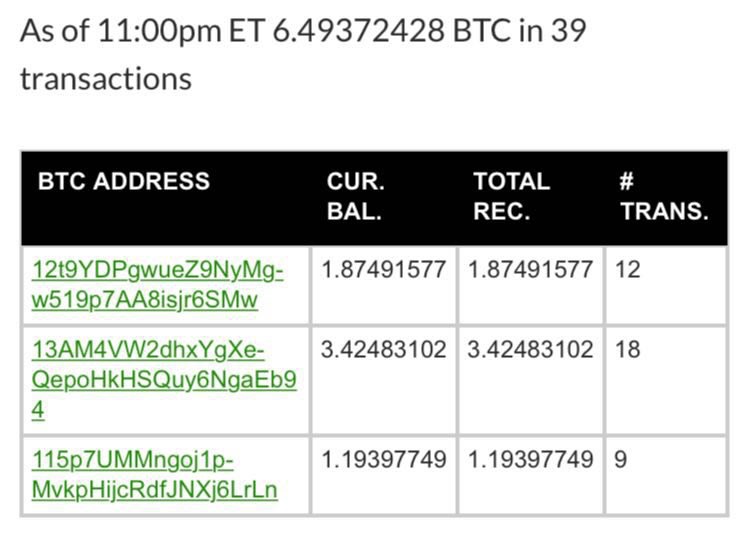749x544 pixels.
Task: Select total received 1.87491577 in first row
Action: click(530, 269)
